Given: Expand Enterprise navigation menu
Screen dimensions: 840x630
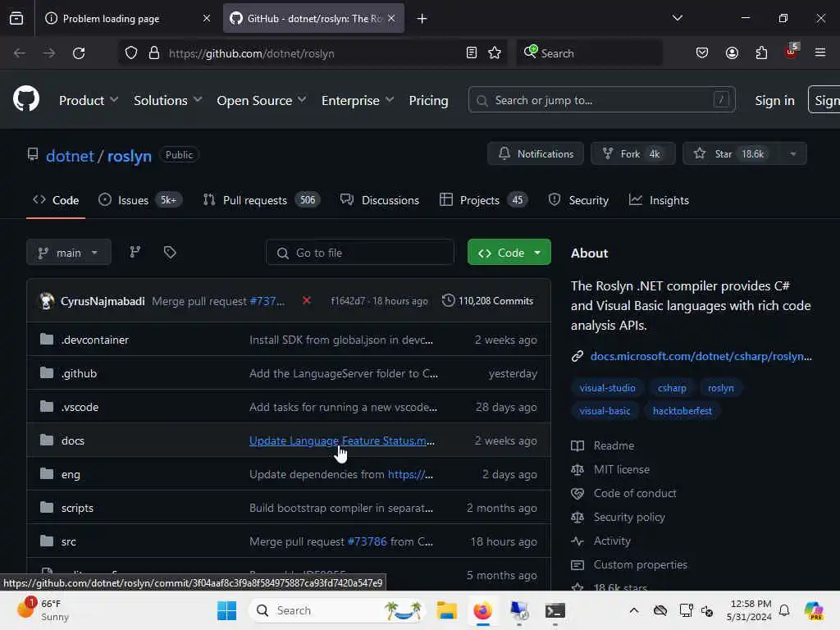Looking at the screenshot, I should tap(358, 100).
